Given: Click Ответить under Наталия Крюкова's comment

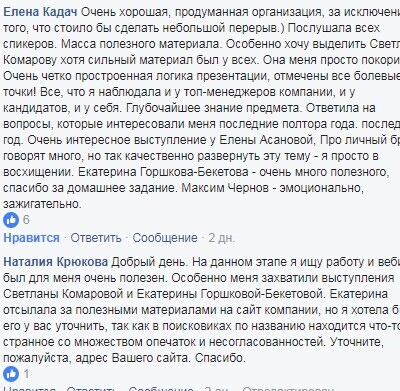Looking at the screenshot, I should tap(91, 389).
